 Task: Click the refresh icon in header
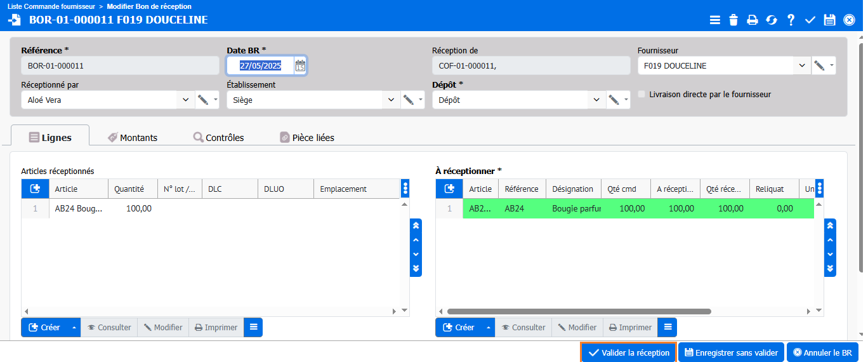tap(772, 20)
